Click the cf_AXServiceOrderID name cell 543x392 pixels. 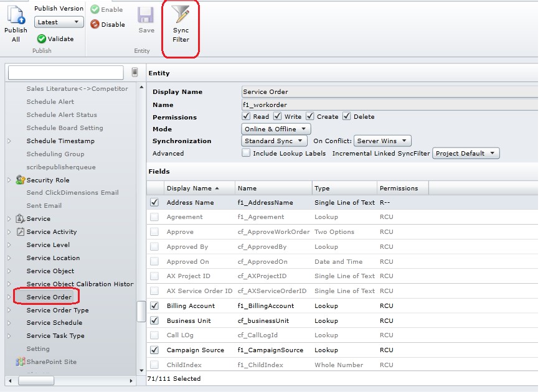(x=272, y=291)
